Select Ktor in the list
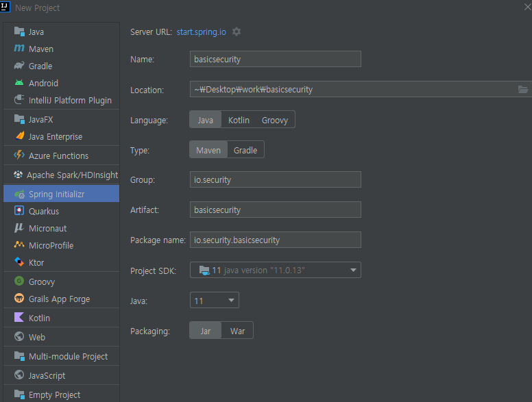Image resolution: width=532 pixels, height=402 pixels. pos(62,262)
